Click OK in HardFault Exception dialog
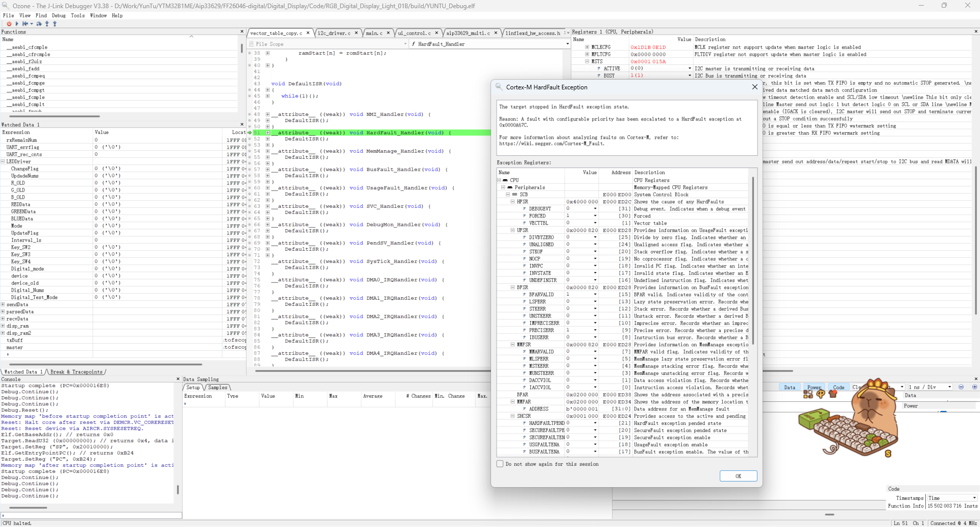 tap(738, 476)
